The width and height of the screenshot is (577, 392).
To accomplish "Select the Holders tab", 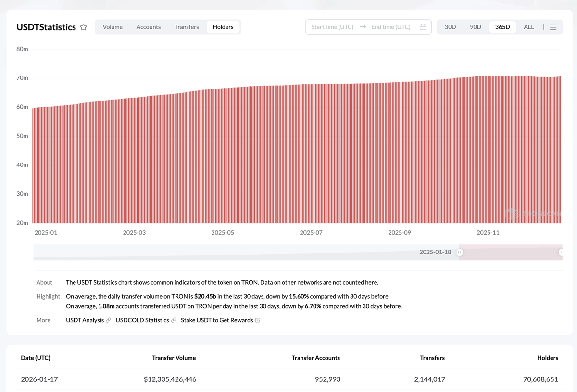I will click(x=223, y=27).
